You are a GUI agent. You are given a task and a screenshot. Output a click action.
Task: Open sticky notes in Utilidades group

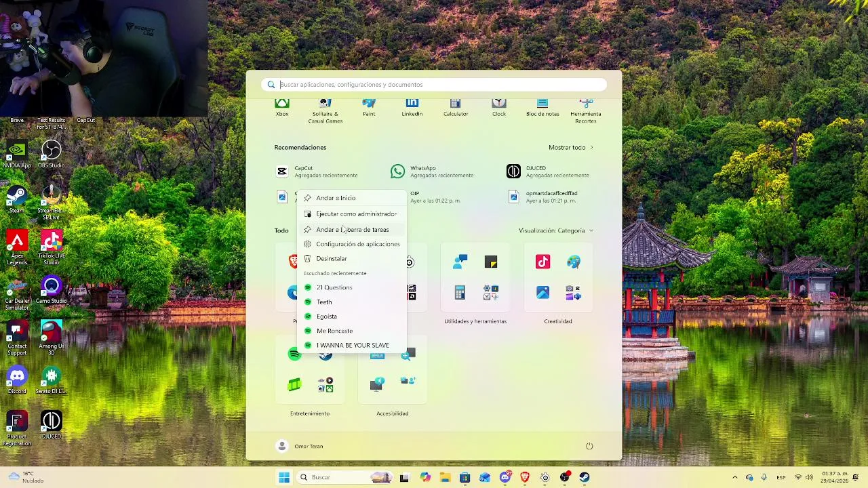[x=491, y=262]
